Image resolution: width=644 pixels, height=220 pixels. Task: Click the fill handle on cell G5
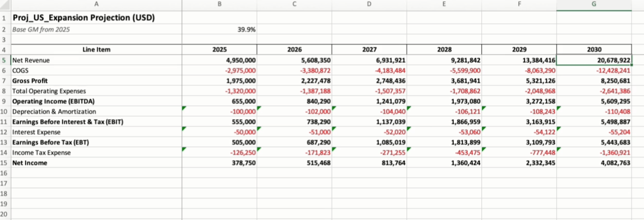tap(631, 65)
